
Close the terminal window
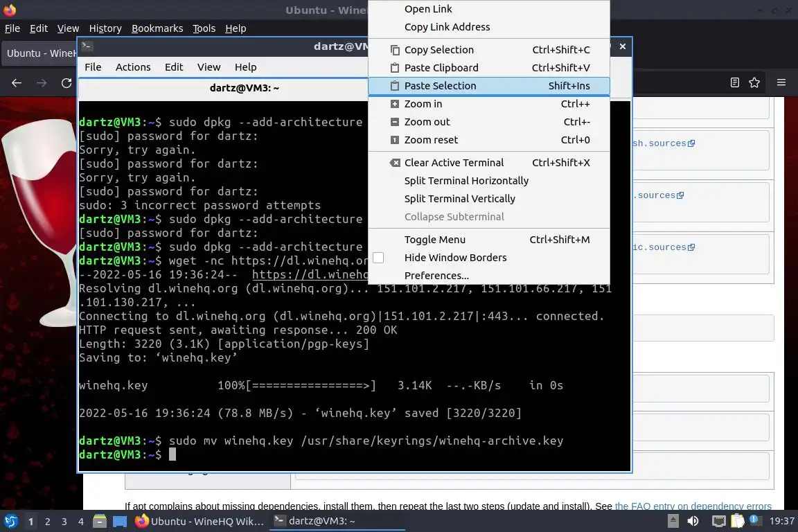623,46
